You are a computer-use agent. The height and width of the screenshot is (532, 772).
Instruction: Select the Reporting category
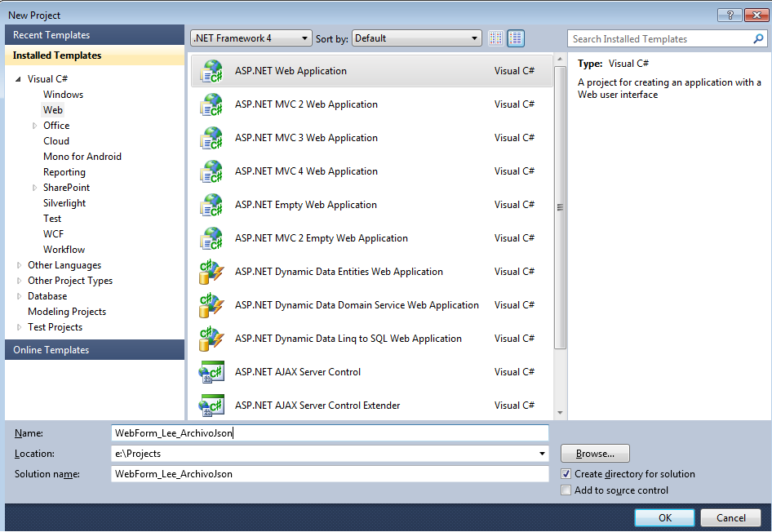(x=64, y=172)
